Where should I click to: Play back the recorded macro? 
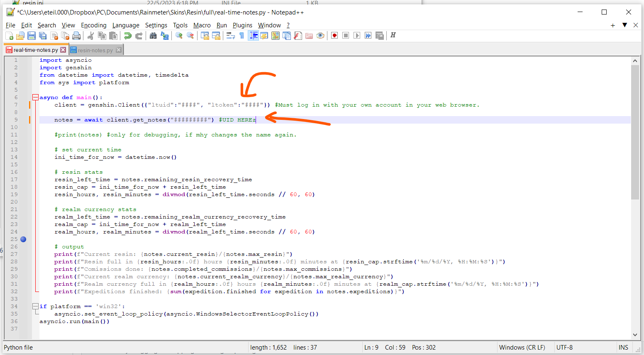click(x=357, y=36)
